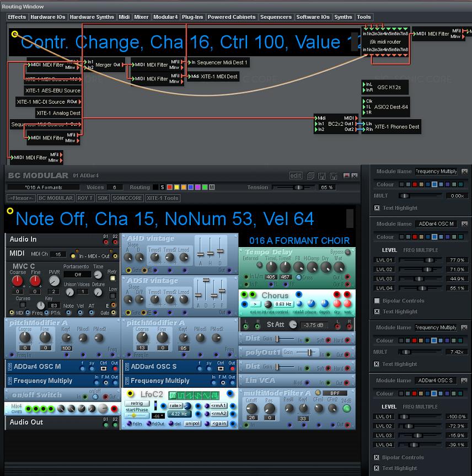
Task: Open the BPF filter type selector
Action: click(335, 393)
